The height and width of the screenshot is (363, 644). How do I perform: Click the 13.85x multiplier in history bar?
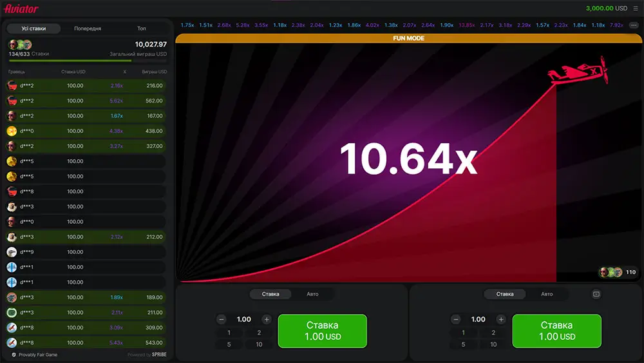tap(466, 25)
